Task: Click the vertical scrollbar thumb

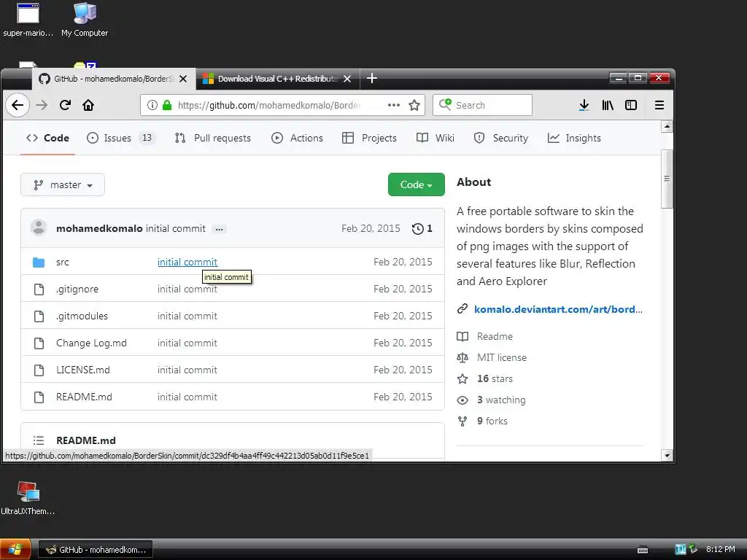Action: coord(667,179)
